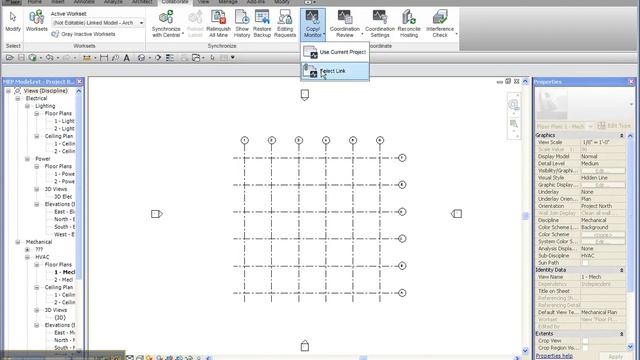Click the Measure quick-access icon
The width and height of the screenshot is (640, 360).
(87, 58)
